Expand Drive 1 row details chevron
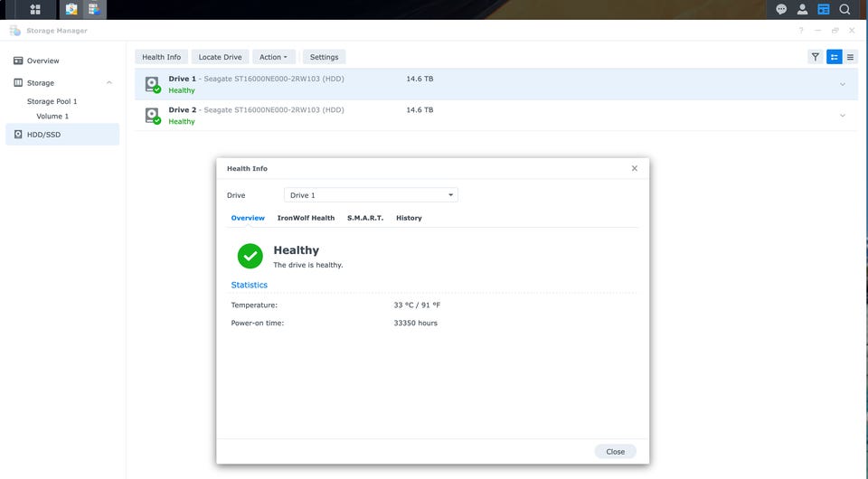Screen dimensions: 868x479 point(843,85)
